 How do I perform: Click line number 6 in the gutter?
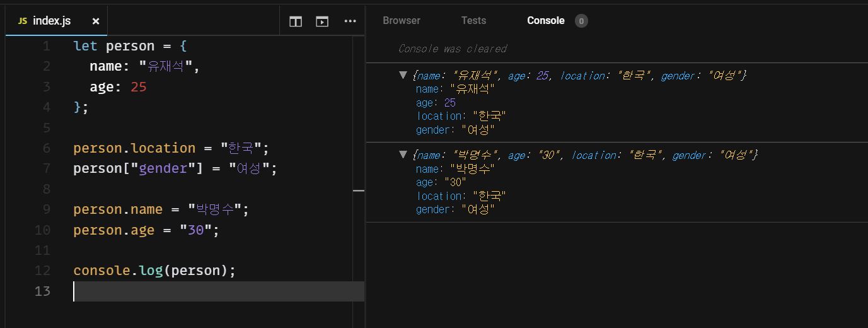click(x=46, y=148)
